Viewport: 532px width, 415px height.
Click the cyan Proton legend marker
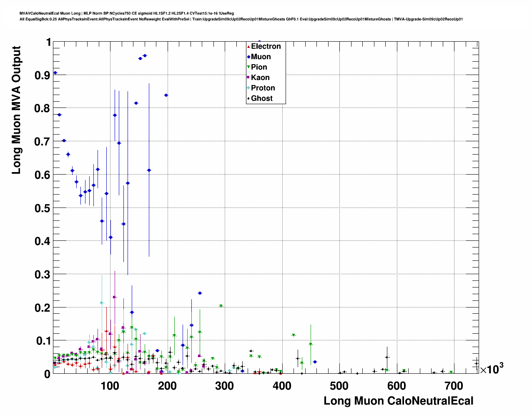(248, 88)
